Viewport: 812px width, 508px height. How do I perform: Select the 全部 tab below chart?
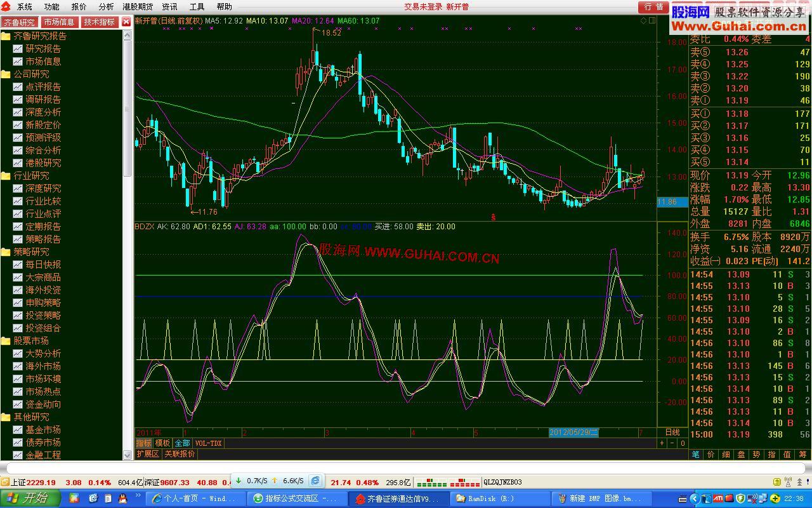tap(182, 443)
